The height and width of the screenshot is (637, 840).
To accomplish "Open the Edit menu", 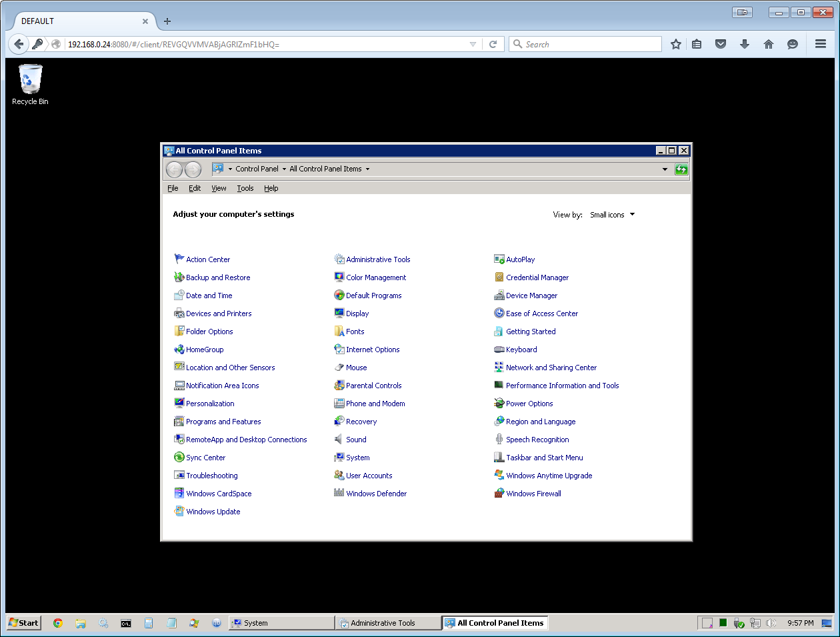I will point(195,188).
